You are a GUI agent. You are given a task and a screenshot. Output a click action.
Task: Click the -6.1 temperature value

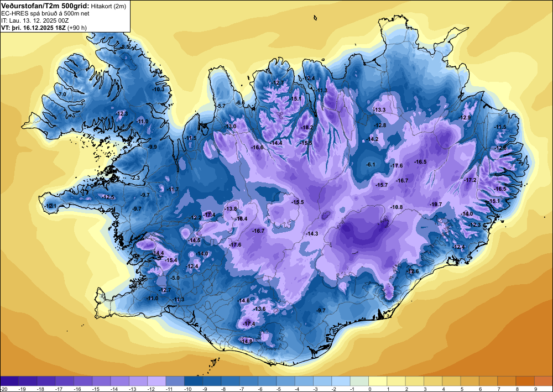371,165
